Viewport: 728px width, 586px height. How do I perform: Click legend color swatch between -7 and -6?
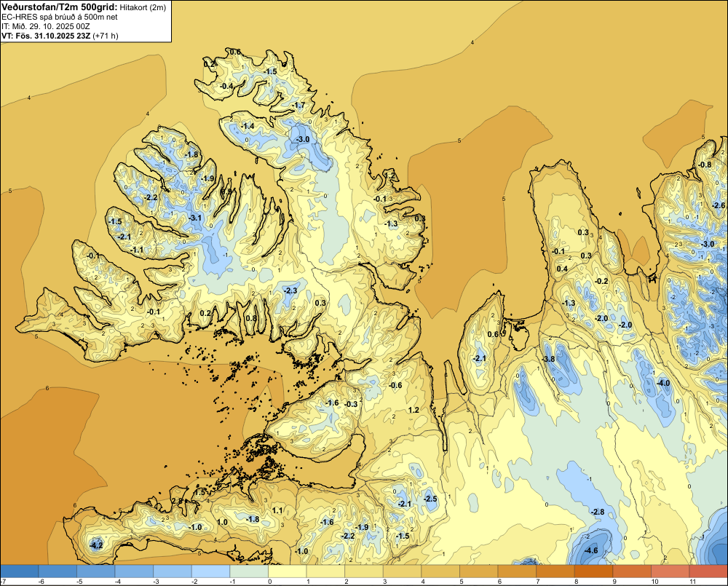[20, 571]
